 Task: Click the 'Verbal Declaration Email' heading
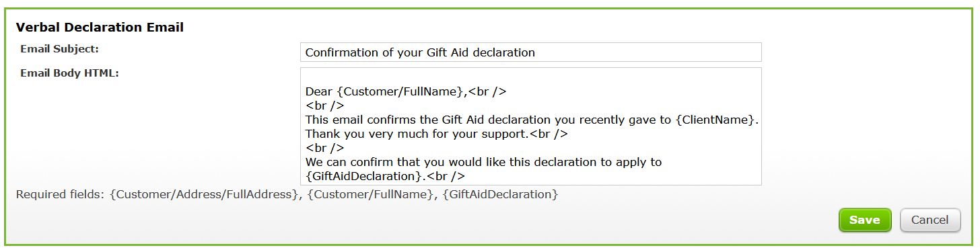tap(100, 28)
